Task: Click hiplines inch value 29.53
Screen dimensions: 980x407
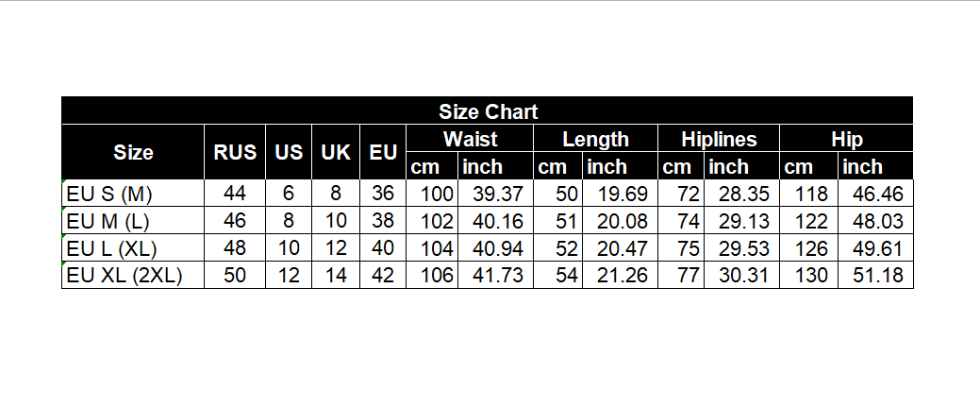Action: pos(742,249)
